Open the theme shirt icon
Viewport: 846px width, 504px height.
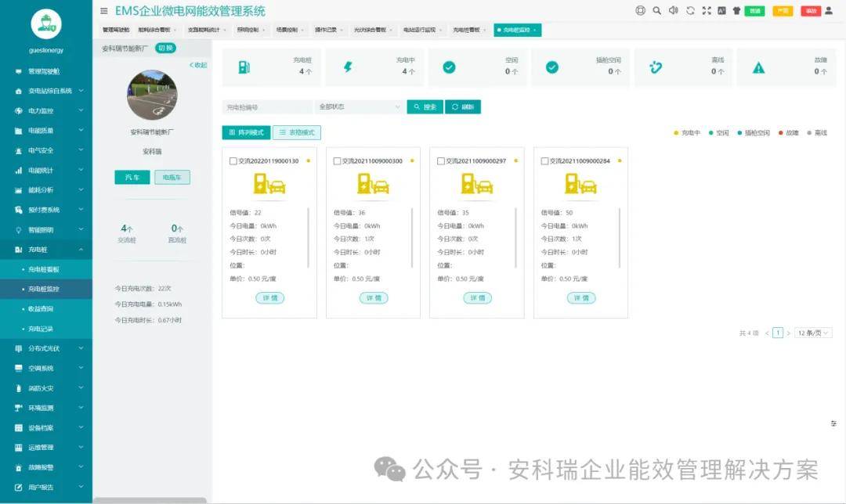coord(736,10)
